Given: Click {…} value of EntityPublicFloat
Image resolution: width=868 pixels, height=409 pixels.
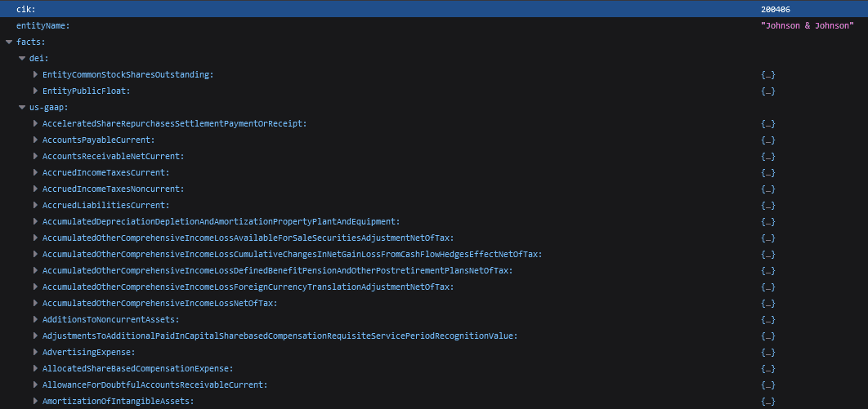Looking at the screenshot, I should point(768,91).
